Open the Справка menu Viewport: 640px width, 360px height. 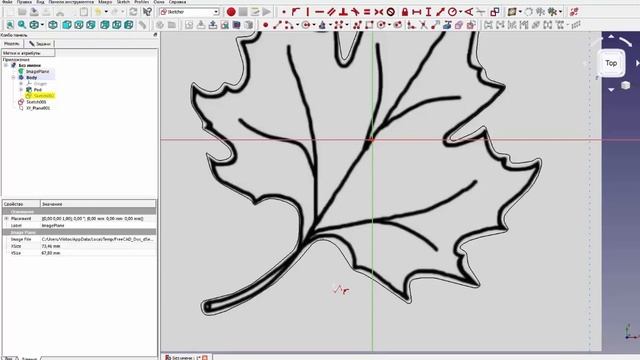pyautogui.click(x=177, y=2)
